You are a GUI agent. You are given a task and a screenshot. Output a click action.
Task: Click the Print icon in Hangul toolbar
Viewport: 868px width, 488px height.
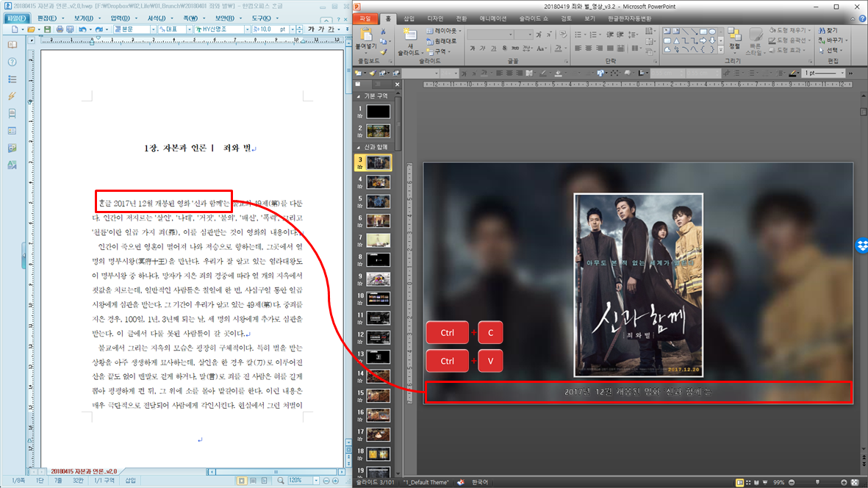[60, 29]
